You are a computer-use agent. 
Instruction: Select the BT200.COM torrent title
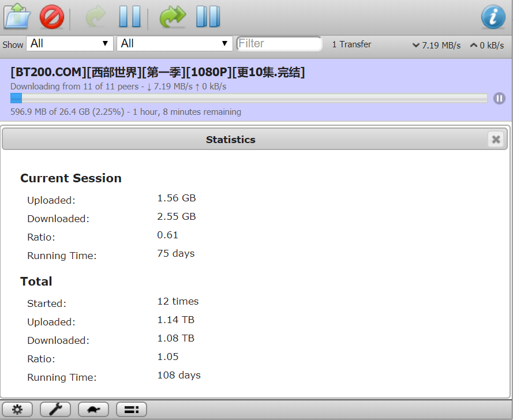[x=158, y=73]
